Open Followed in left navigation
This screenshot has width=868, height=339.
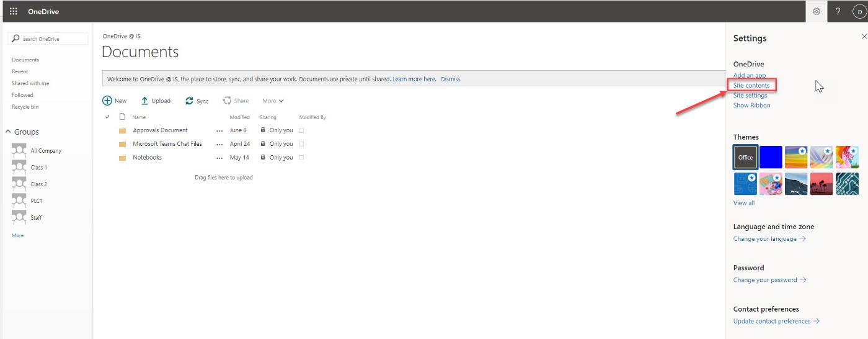click(x=22, y=95)
